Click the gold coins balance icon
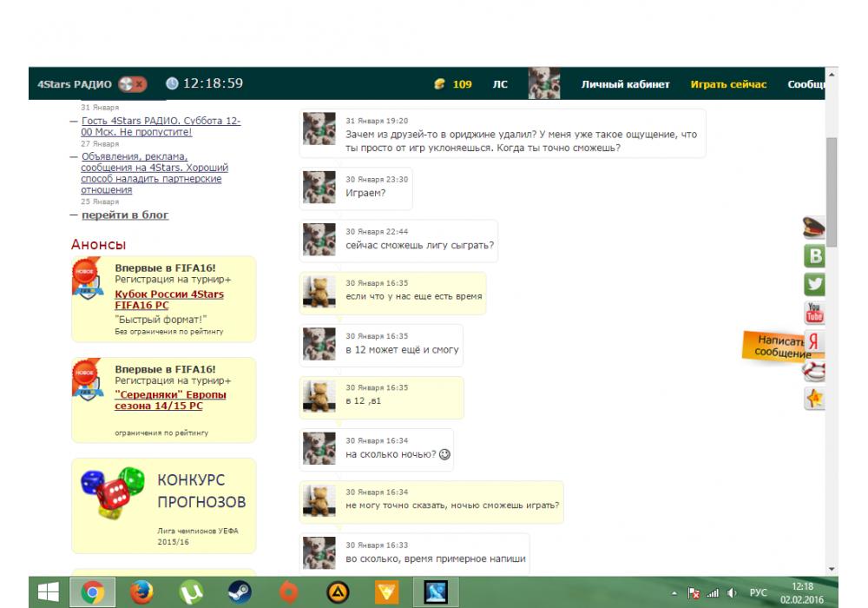Viewport: 868px width, 608px height. 439,84
